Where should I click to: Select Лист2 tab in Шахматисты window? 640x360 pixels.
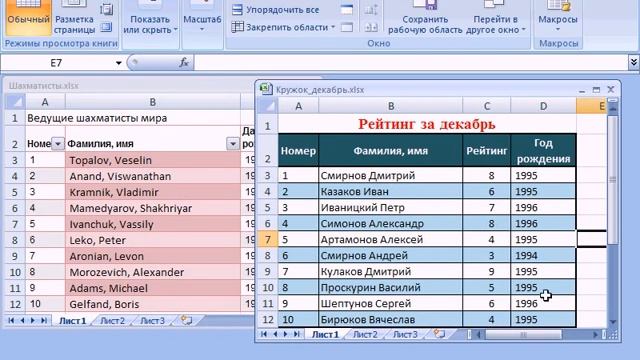(112, 321)
